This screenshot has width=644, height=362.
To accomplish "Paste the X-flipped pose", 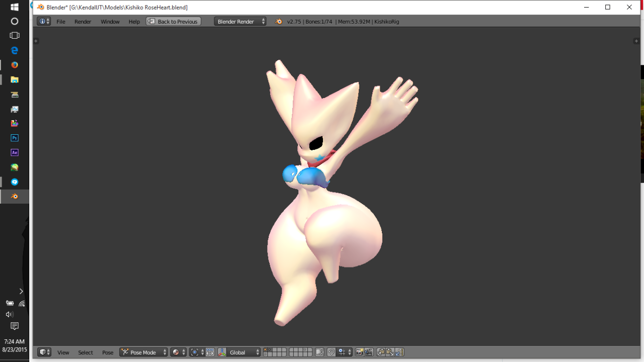I will point(399,352).
